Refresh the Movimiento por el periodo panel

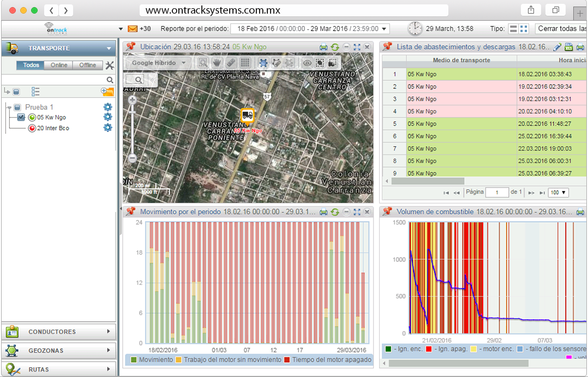click(x=335, y=212)
